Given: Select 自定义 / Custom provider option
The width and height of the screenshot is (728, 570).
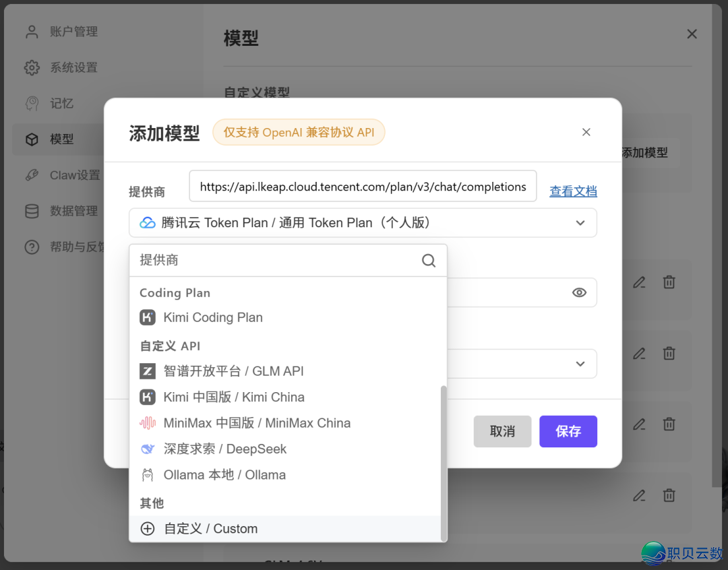Looking at the screenshot, I should [285, 529].
